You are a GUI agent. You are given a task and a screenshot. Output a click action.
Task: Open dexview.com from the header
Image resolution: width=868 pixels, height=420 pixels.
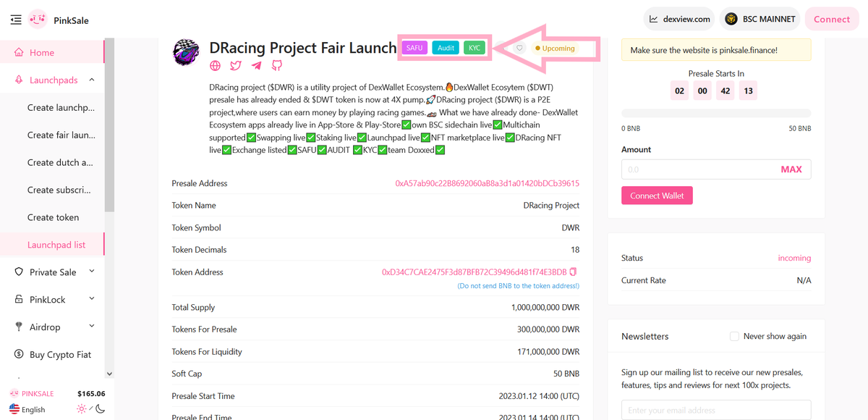point(679,19)
